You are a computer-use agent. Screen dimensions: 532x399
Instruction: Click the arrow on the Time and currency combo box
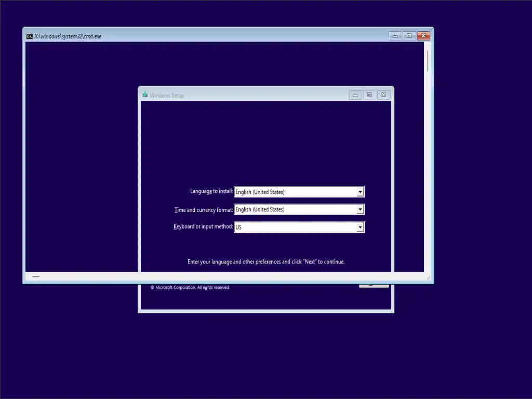pyautogui.click(x=360, y=210)
